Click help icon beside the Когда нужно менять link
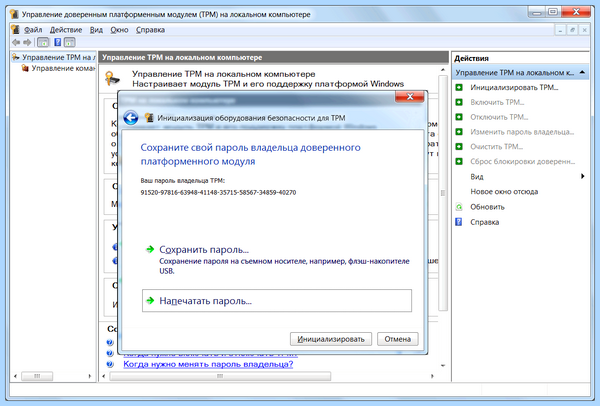Screen dimensions: 600x406 [x=110, y=364]
